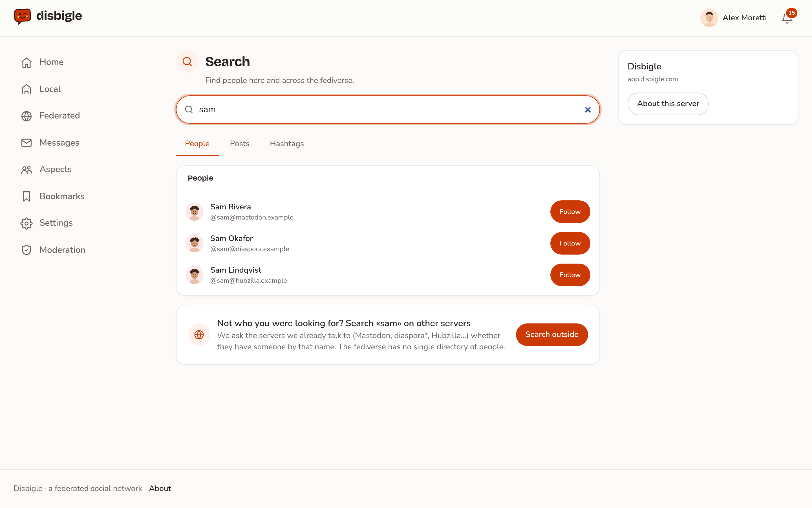
Task: Open the notifications bell icon
Action: pos(787,18)
